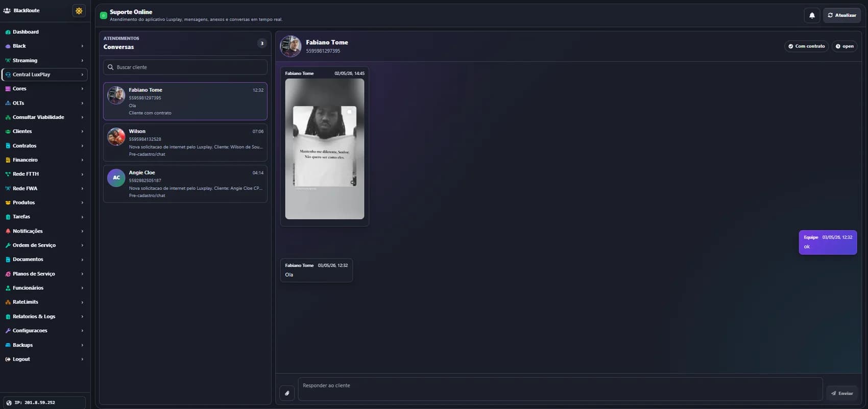Click the RateLimits icon
This screenshot has height=409, width=868.
pos(8,302)
